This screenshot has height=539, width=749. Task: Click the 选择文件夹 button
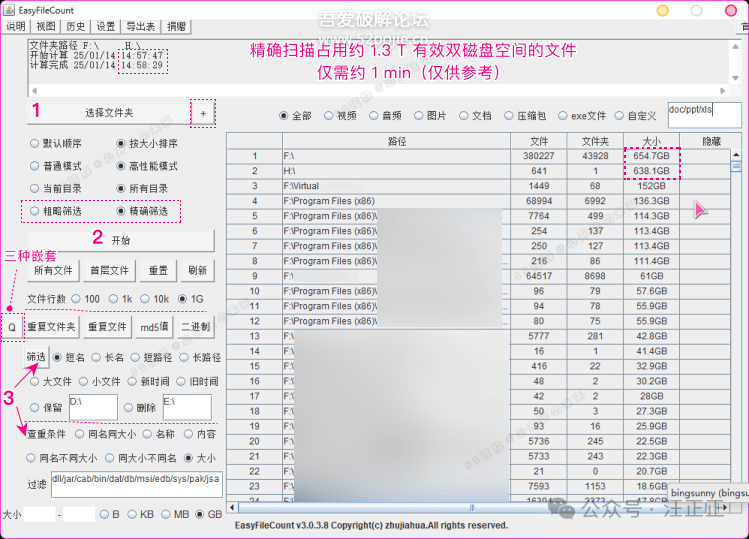[x=109, y=113]
